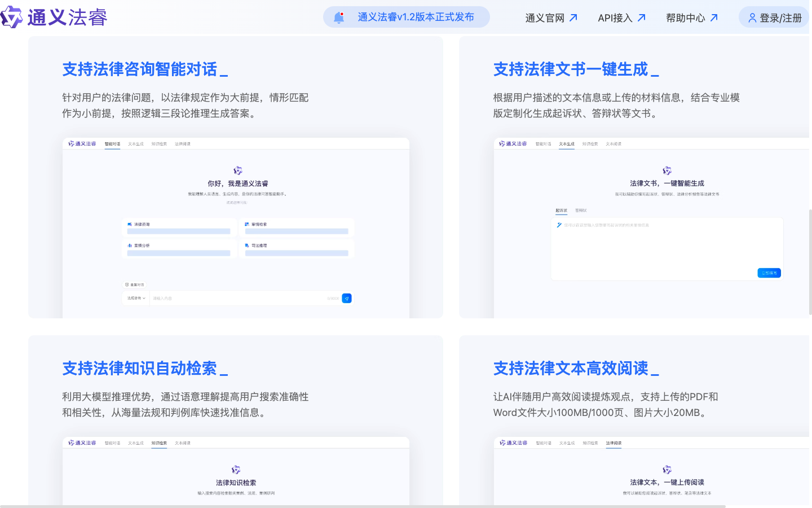The height and width of the screenshot is (508, 812).
Task: Click the 登录/注册 button
Action: (x=775, y=18)
